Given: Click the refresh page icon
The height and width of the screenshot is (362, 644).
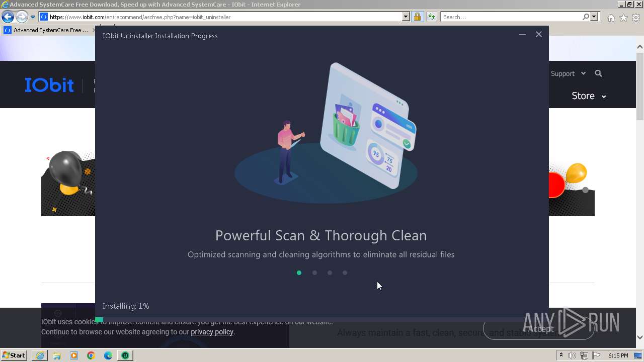Looking at the screenshot, I should (431, 17).
